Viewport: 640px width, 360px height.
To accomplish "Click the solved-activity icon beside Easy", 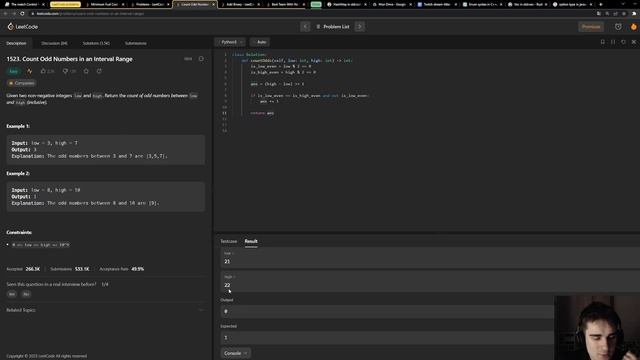I will pos(29,71).
